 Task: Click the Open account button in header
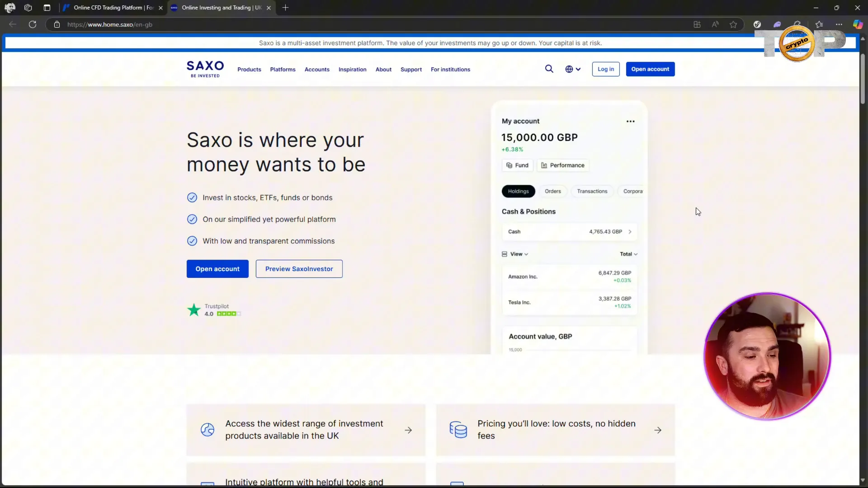pyautogui.click(x=650, y=69)
